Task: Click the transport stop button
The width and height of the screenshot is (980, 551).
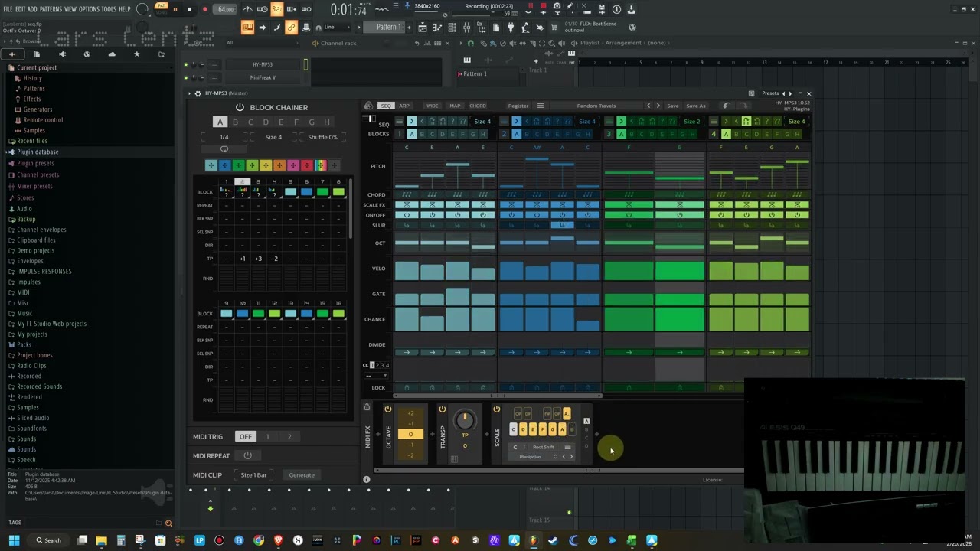Action: click(190, 9)
